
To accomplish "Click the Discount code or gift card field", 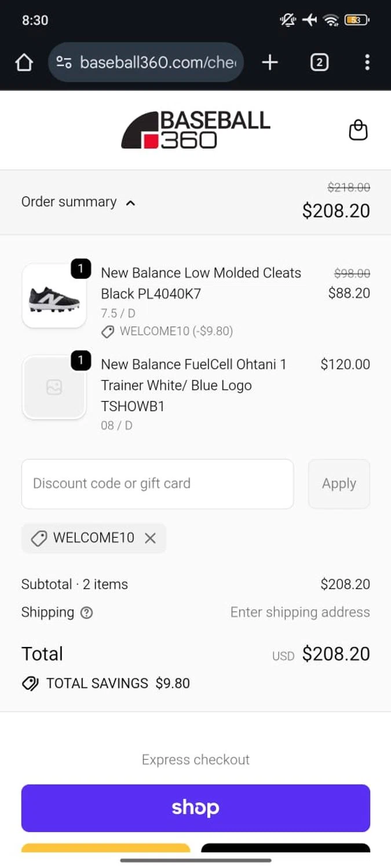I will click(x=158, y=484).
